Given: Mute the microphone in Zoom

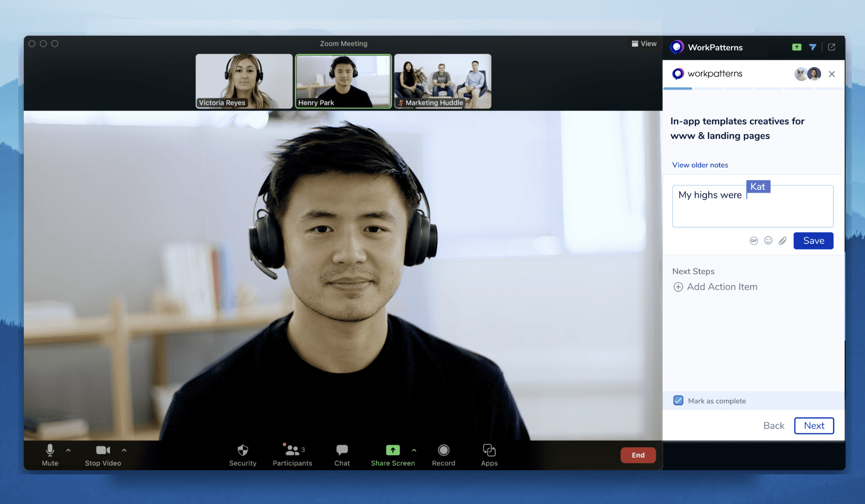Looking at the screenshot, I should (50, 455).
